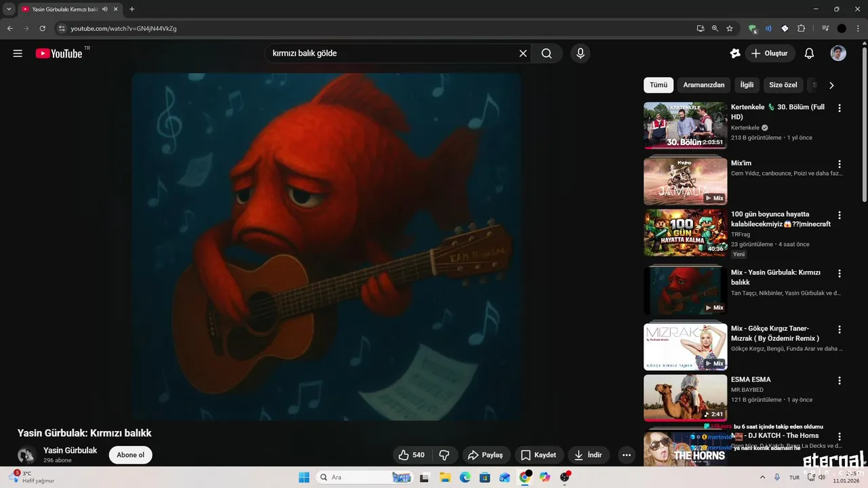Open Kertenkele 30. Bölüm thumbnail
Image resolution: width=868 pixels, height=488 pixels.
point(685,125)
